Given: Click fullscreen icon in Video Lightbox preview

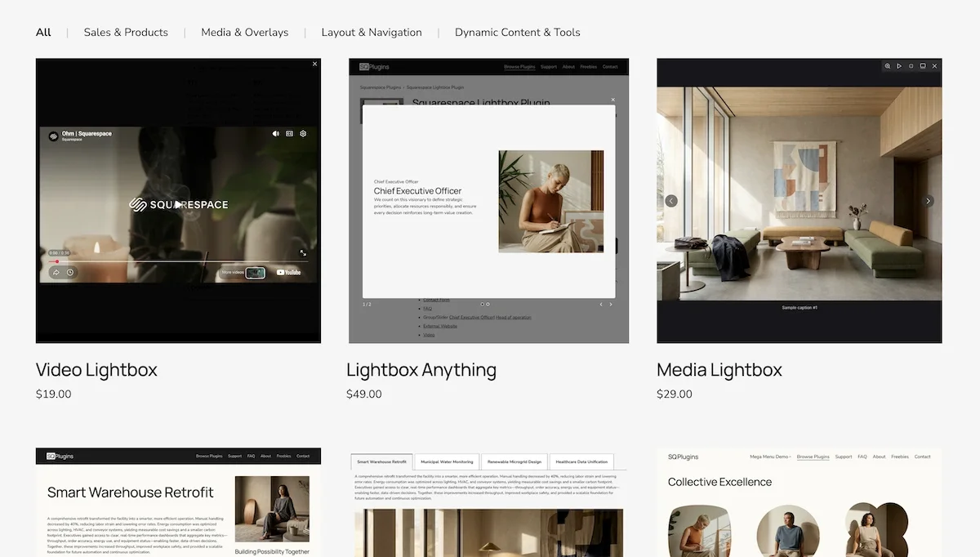Looking at the screenshot, I should pyautogui.click(x=303, y=253).
